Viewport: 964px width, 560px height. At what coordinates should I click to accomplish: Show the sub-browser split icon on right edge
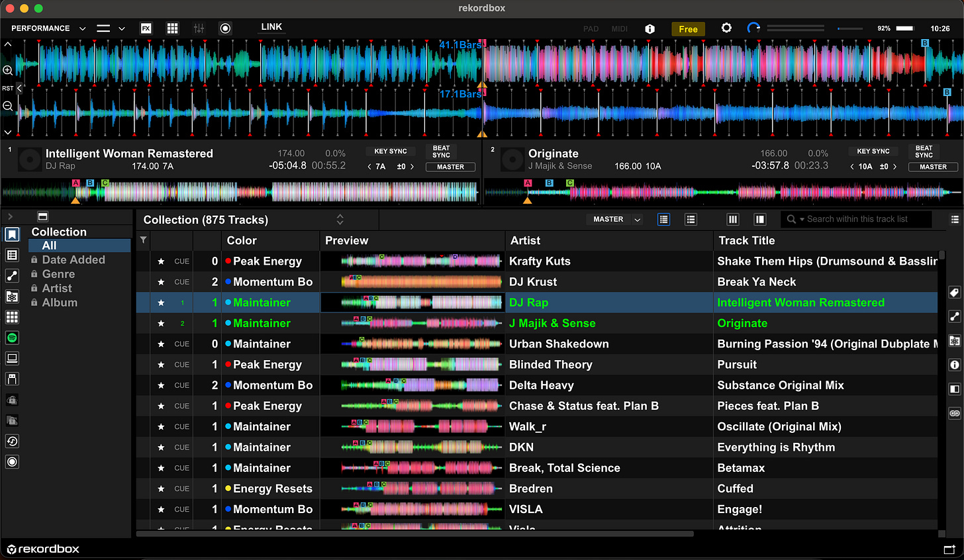coord(954,389)
